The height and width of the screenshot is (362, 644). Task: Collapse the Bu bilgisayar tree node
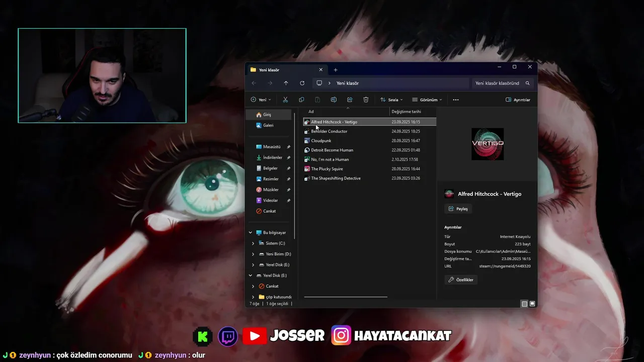click(251, 233)
